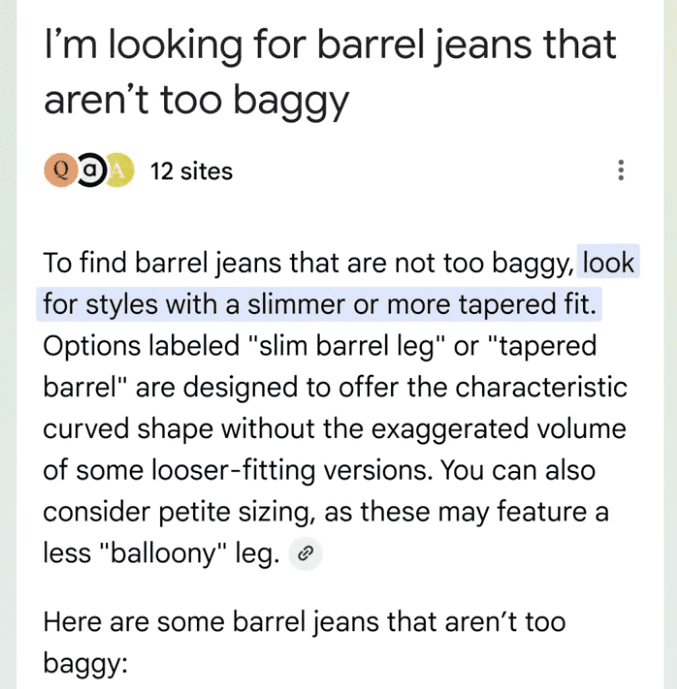Image resolution: width=677 pixels, height=689 pixels.
Task: Open the "12 sites" sources list
Action: click(x=190, y=171)
